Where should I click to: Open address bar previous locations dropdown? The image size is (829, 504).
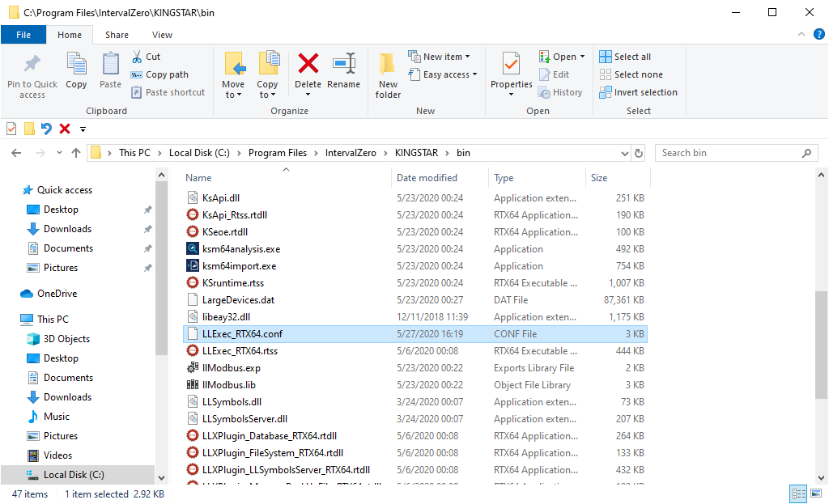click(624, 153)
